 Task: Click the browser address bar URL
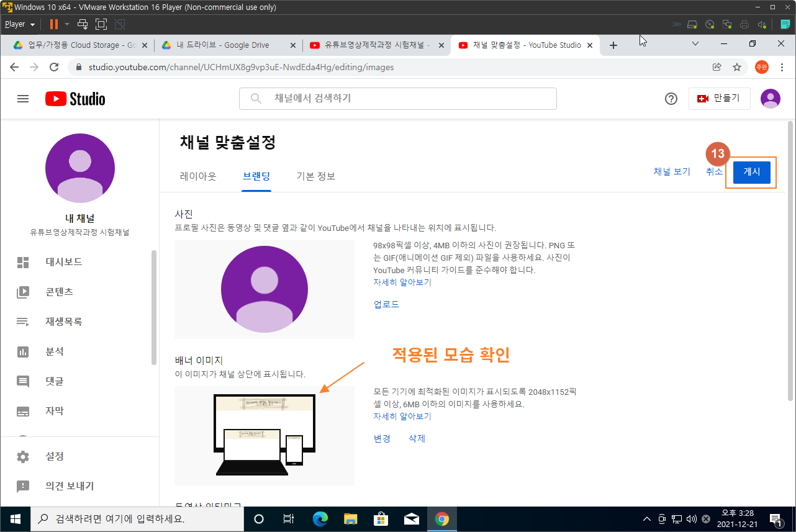pyautogui.click(x=241, y=67)
